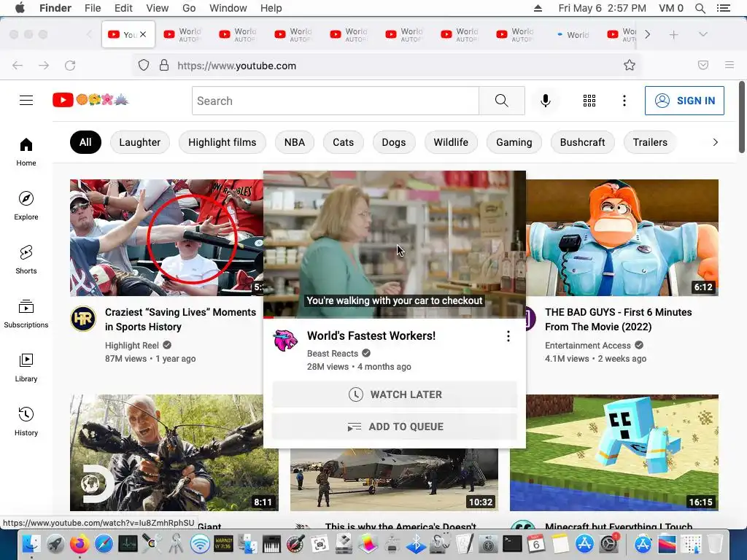The image size is (747, 560).
Task: Select the Dogs filter chip
Action: coord(393,142)
